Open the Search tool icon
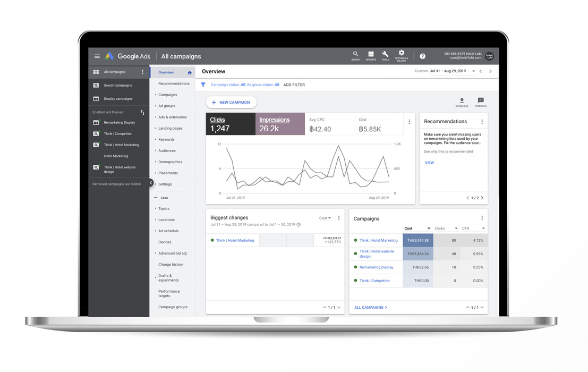Image resolution: width=588 pixels, height=372 pixels. (x=355, y=55)
